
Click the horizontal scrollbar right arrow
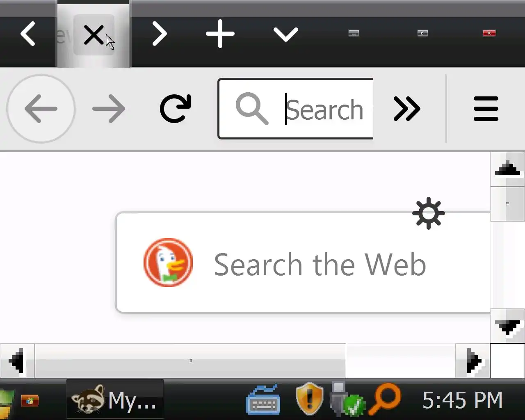pyautogui.click(x=472, y=361)
